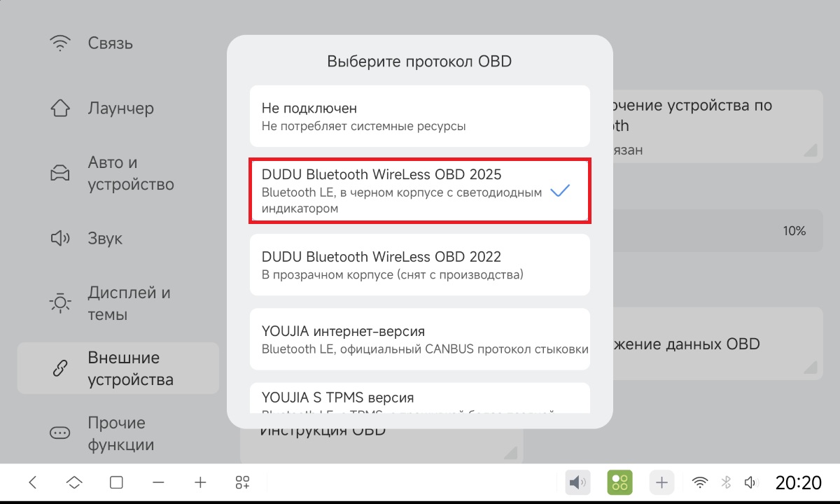Viewport: 840px width, 504px height.
Task: Tap the minus volume-down icon in bottom bar
Action: click(158, 482)
